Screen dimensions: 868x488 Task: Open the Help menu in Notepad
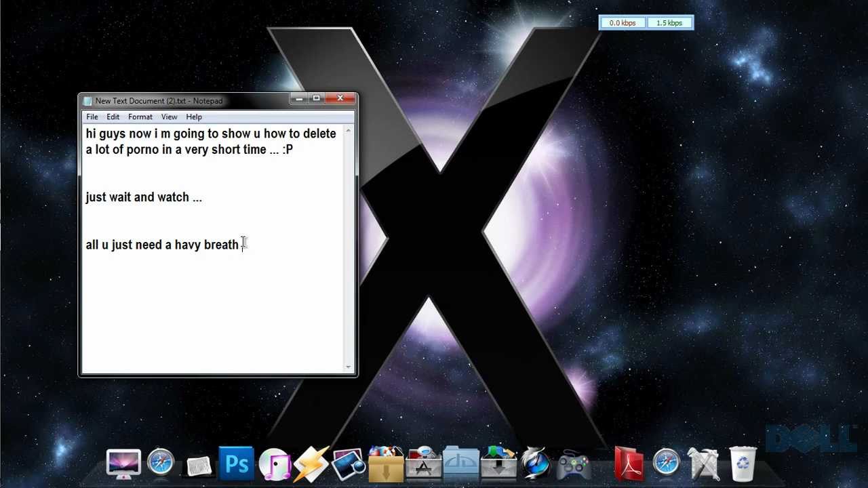pyautogui.click(x=194, y=117)
